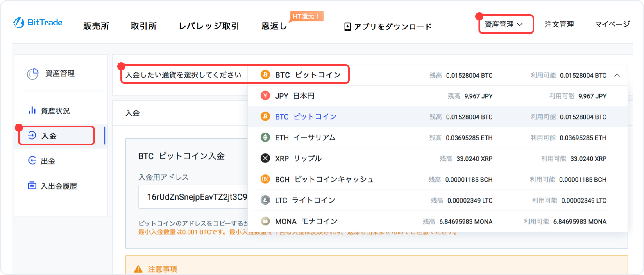
Task: Click the 0.00002349 LTC 利用可能 value
Action: (x=584, y=200)
